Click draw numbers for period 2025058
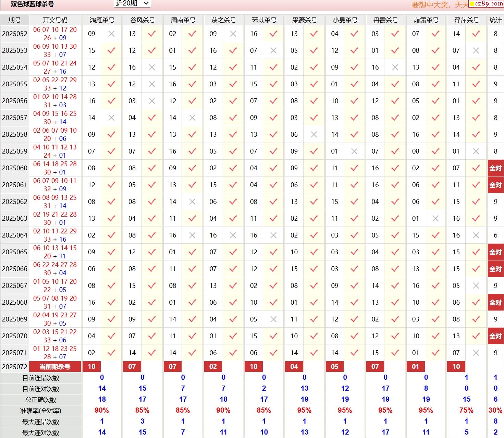This screenshot has width=504, height=438. pos(55,134)
